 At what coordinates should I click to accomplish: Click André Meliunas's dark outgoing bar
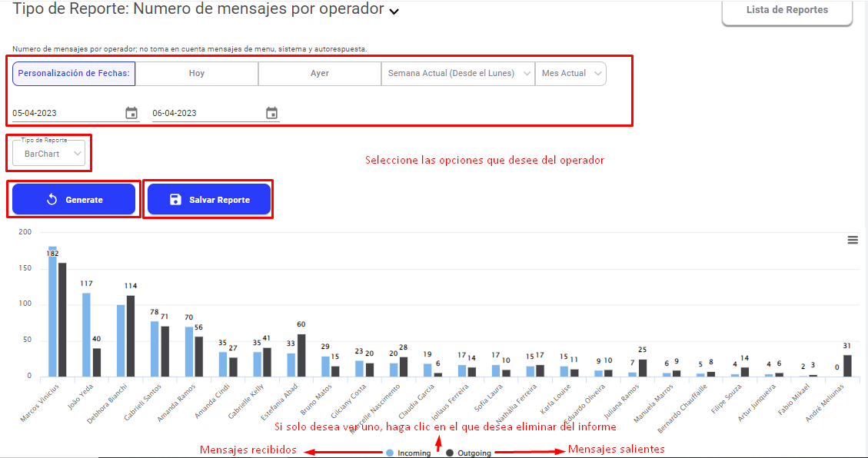point(847,366)
